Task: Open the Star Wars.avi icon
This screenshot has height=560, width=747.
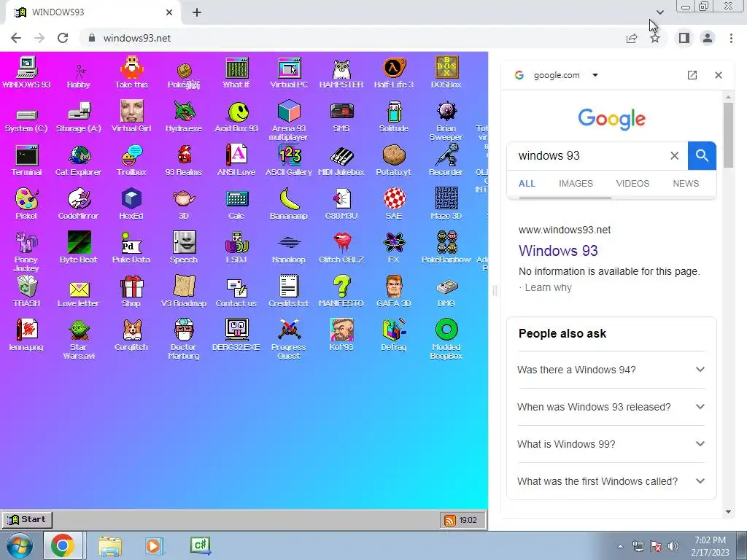Action: tap(79, 339)
